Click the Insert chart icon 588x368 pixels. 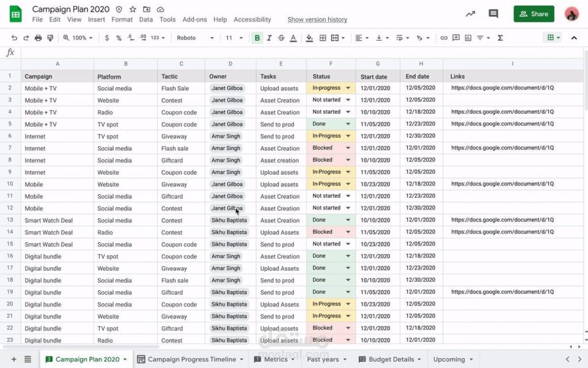tap(468, 38)
